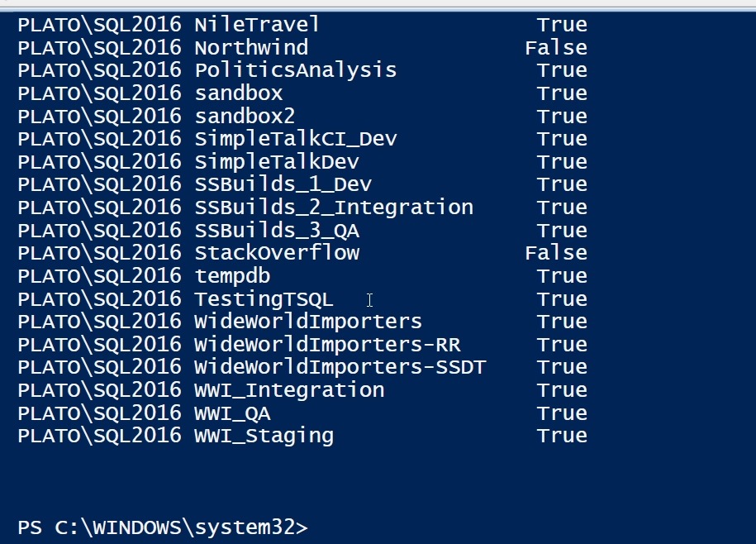The height and width of the screenshot is (544, 756).
Task: Click the TestingTSQL database name
Action: [x=264, y=299]
